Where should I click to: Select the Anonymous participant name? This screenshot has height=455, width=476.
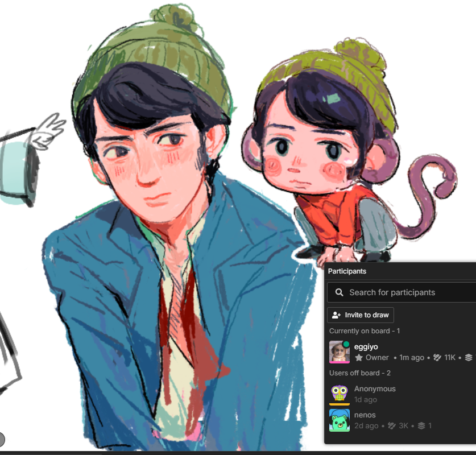375,389
